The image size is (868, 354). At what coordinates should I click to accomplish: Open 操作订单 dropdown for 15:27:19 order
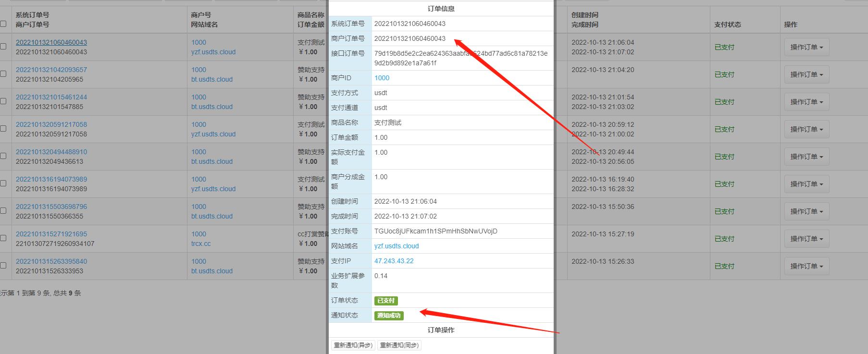806,239
